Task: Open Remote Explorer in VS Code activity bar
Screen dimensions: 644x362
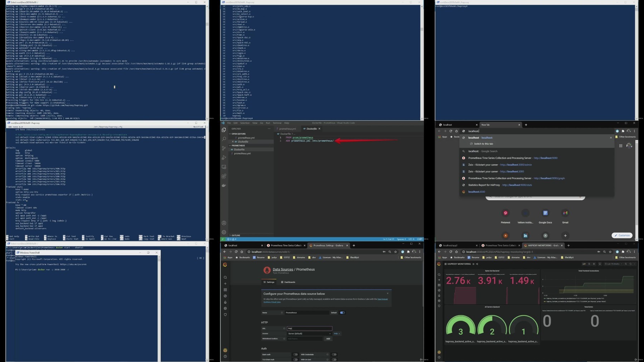Action: point(224,167)
